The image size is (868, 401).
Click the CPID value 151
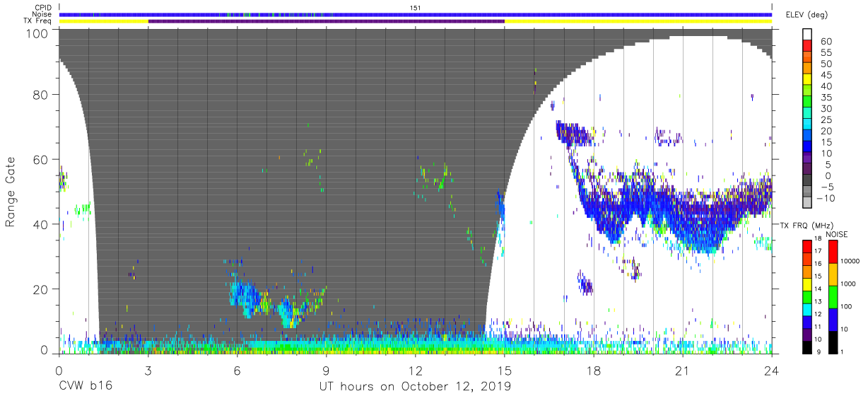click(416, 7)
